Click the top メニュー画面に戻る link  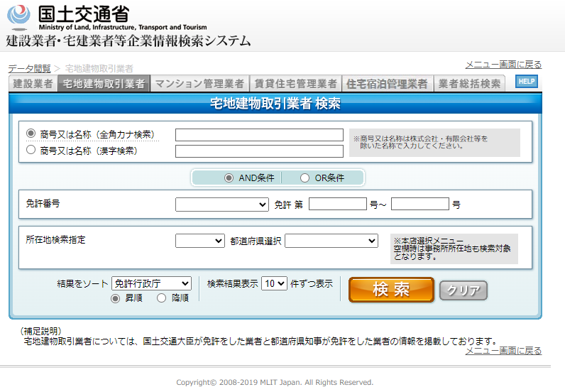[503, 65]
